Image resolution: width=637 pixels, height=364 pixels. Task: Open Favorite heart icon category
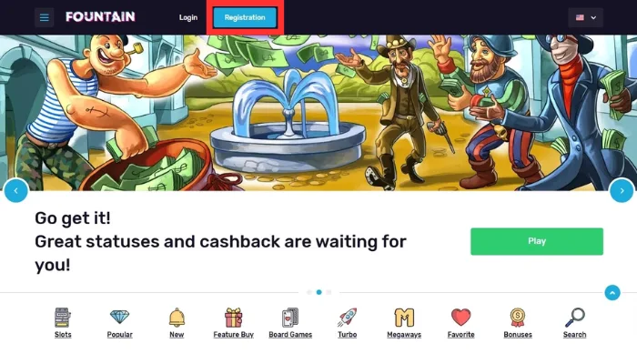pyautogui.click(x=461, y=318)
